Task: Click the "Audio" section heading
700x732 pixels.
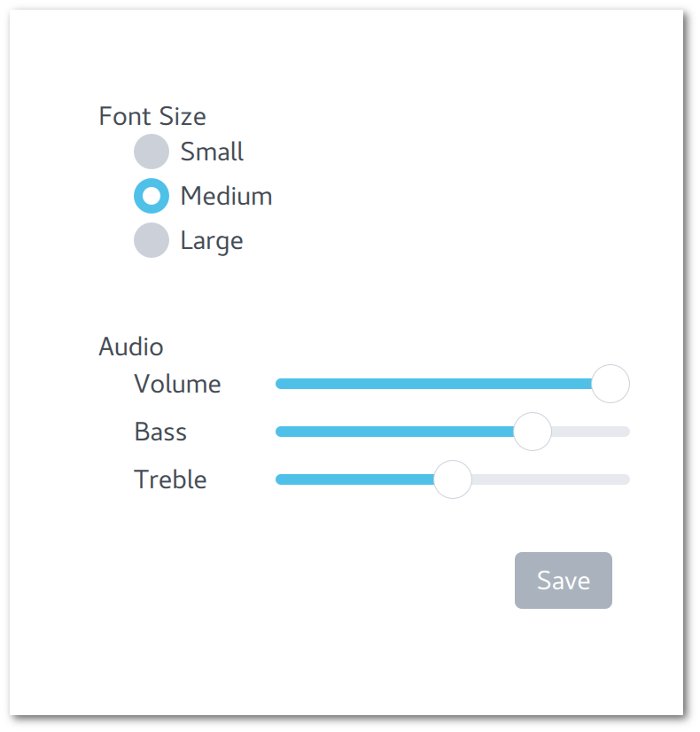Action: point(131,347)
